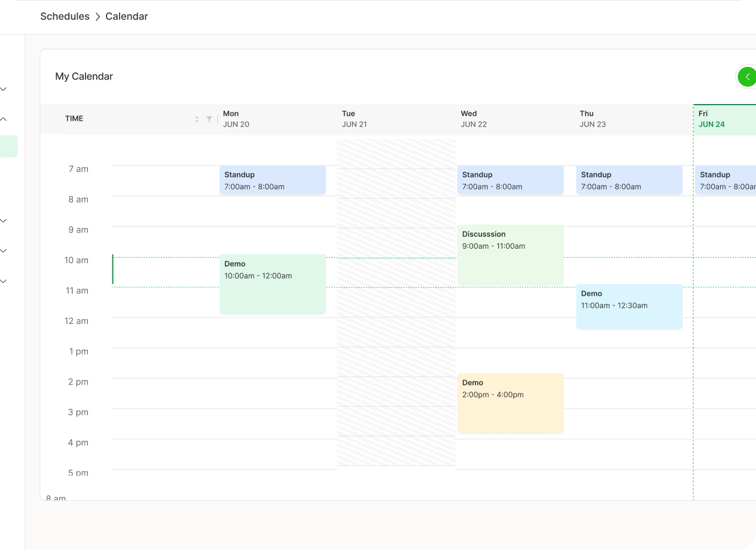Screen dimensions: 756x550
Task: Collapse the expanded sidebar section with the up chevron
Action: pos(4,119)
